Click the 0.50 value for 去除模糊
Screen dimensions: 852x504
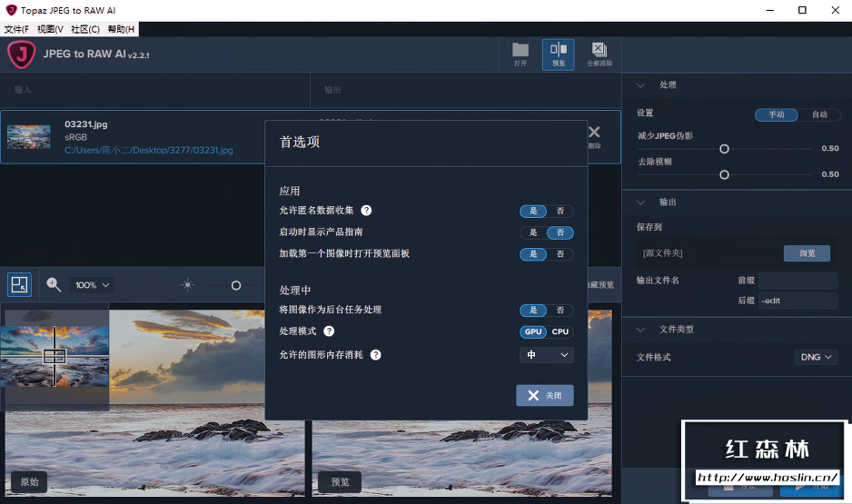[x=829, y=174]
